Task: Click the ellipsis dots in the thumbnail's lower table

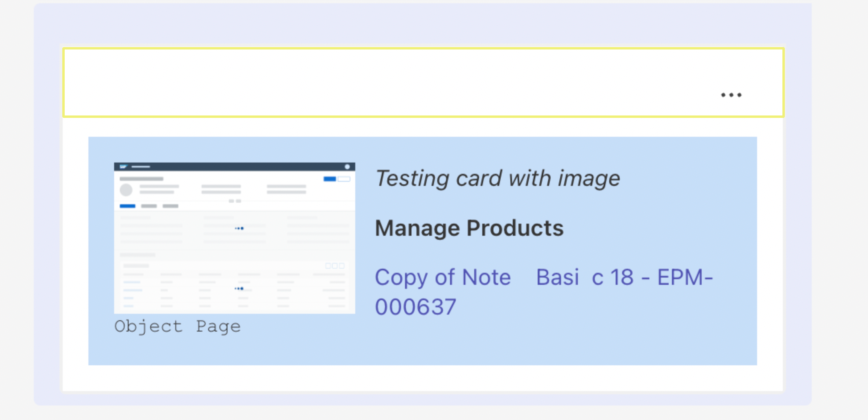Action: (240, 288)
